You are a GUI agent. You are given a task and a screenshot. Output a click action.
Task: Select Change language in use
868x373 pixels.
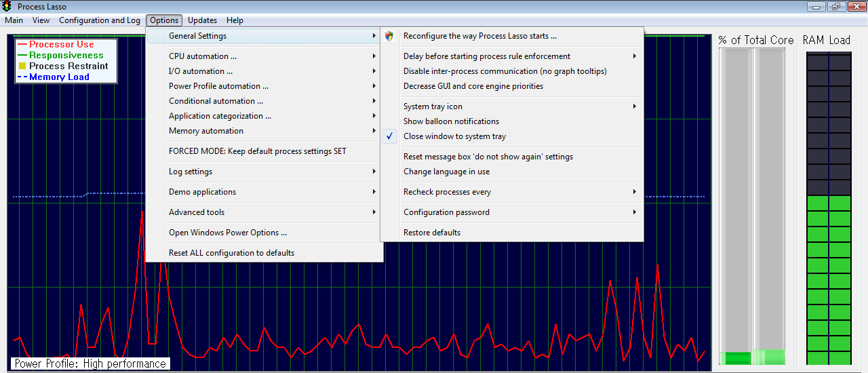tap(512, 172)
